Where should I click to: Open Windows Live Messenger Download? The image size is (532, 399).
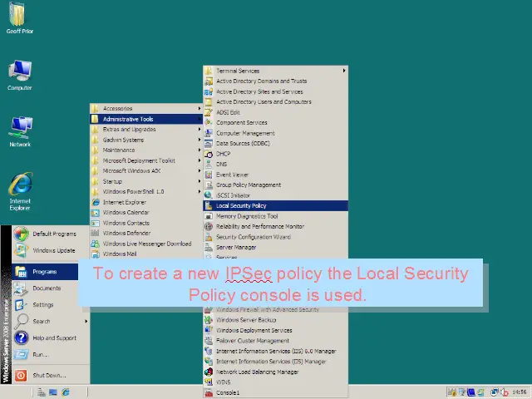146,244
